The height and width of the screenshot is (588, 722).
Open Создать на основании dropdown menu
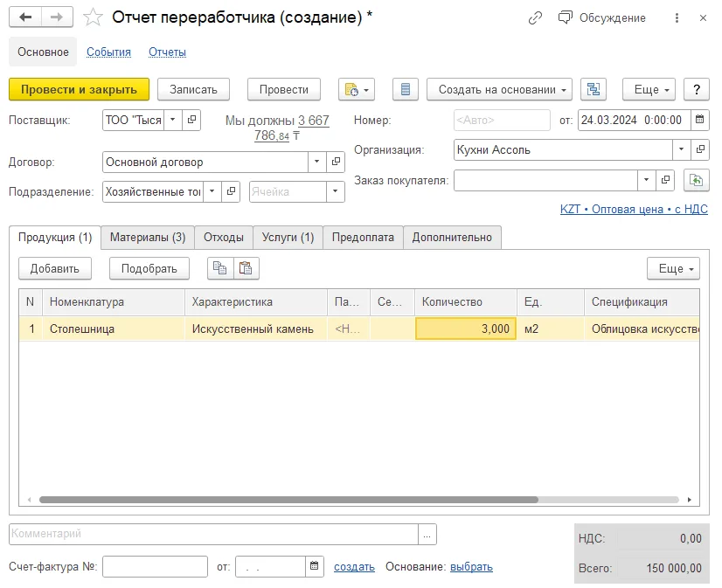pyautogui.click(x=499, y=89)
